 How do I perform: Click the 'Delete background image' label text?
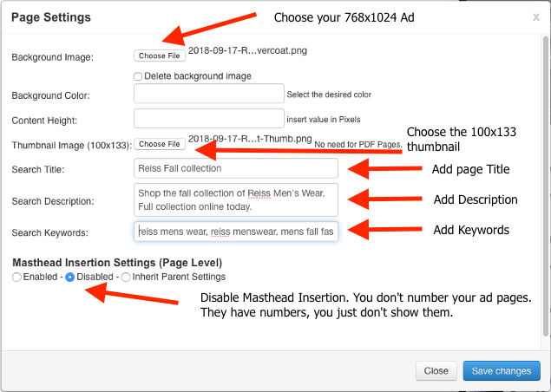point(198,76)
